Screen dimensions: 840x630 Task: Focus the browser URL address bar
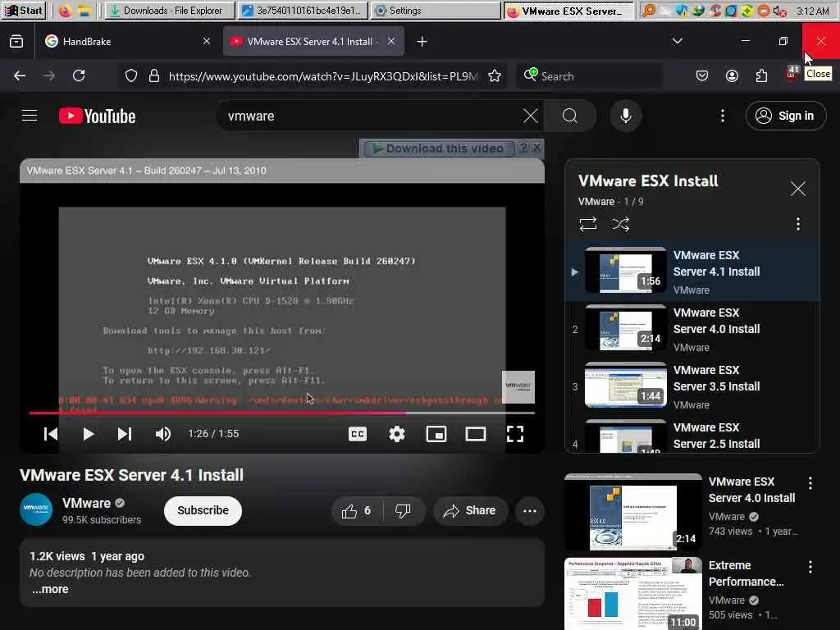323,76
